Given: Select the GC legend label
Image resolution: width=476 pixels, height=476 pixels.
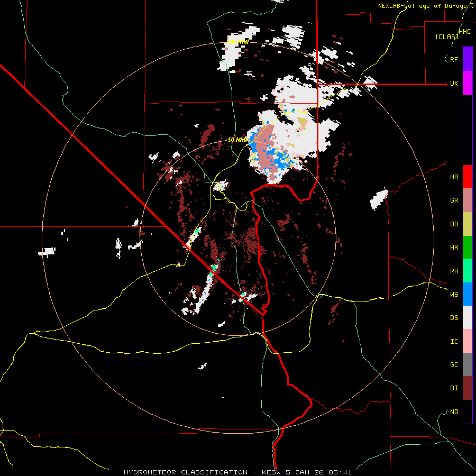Looking at the screenshot, I should 454,365.
